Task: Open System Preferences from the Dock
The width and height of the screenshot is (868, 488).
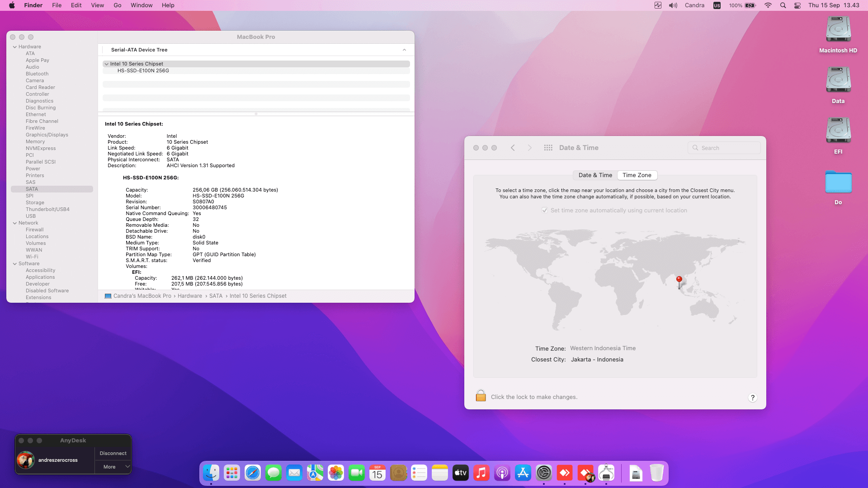Action: (x=544, y=473)
